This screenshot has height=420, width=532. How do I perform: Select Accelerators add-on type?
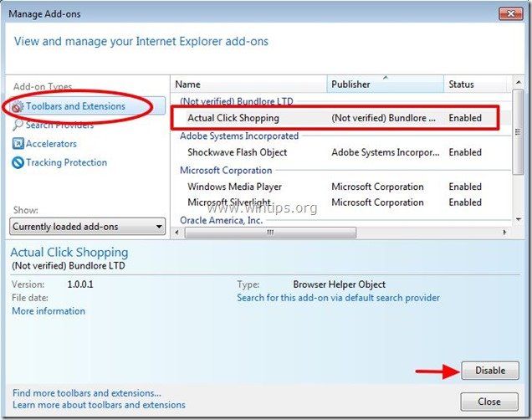(51, 144)
